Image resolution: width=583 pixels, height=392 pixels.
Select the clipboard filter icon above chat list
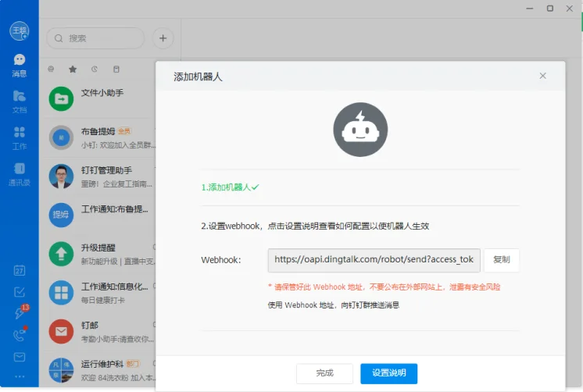click(116, 69)
